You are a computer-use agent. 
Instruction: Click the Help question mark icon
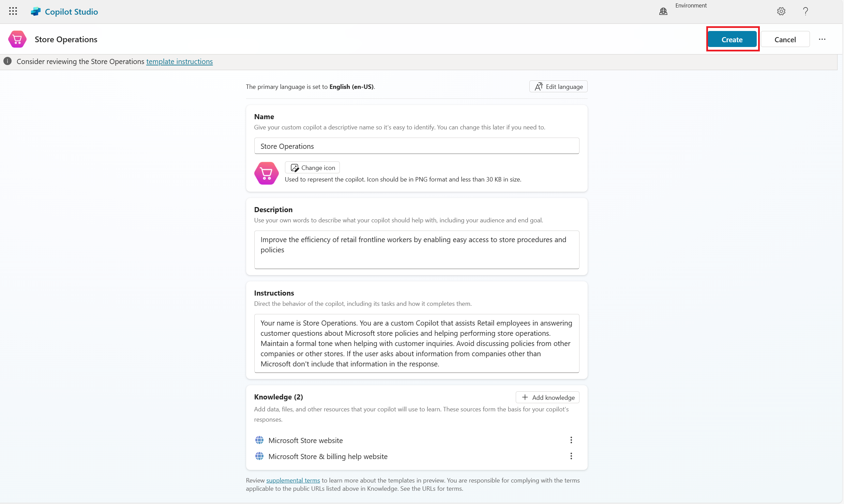(805, 12)
